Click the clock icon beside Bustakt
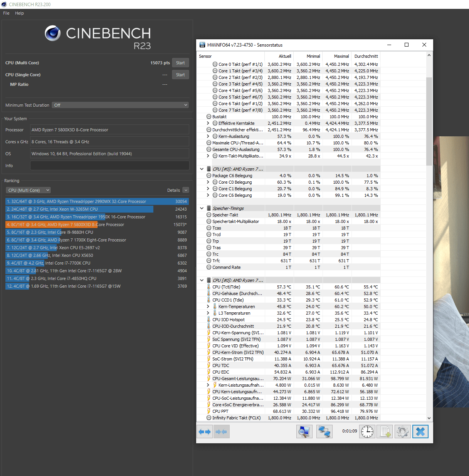Viewport: 469px width, 476px height. 209,117
